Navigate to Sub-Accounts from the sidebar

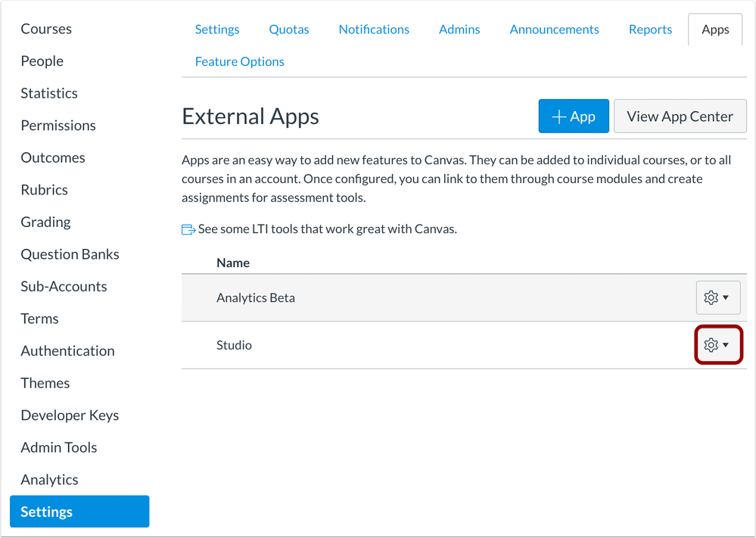point(64,286)
